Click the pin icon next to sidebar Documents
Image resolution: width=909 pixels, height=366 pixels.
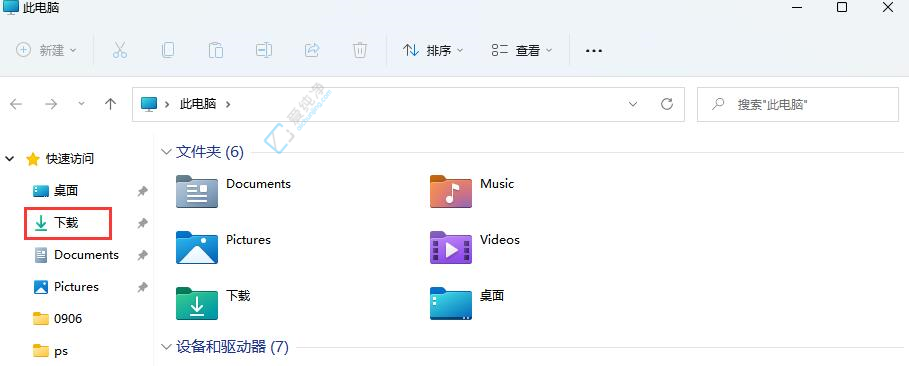(x=142, y=255)
